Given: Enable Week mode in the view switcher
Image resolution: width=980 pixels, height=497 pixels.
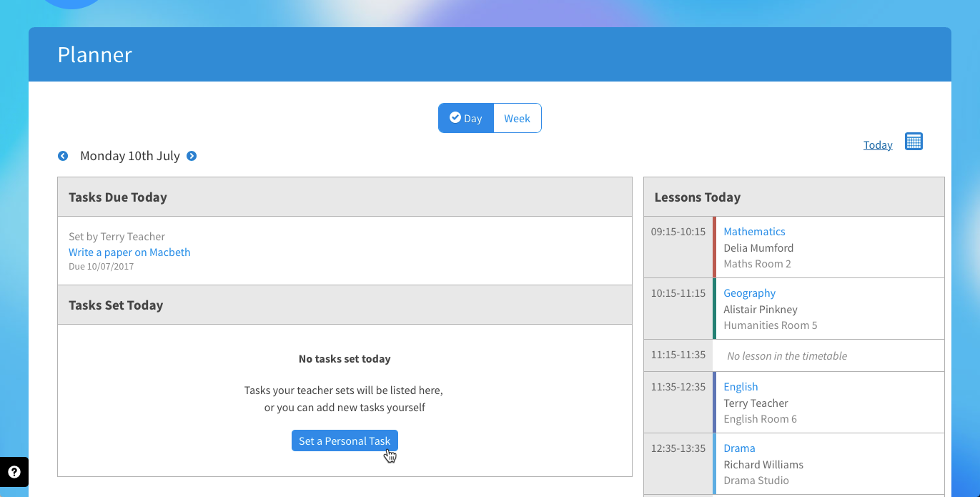Looking at the screenshot, I should click(x=517, y=117).
